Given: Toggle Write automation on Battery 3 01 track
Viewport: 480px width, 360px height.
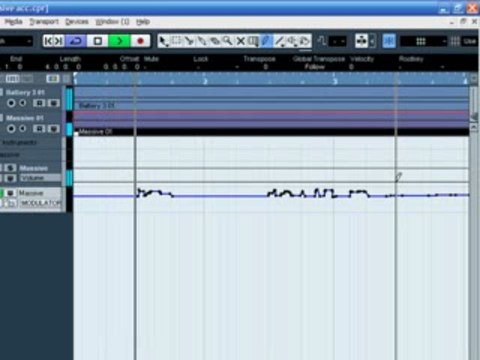Looking at the screenshot, I should click(53, 103).
